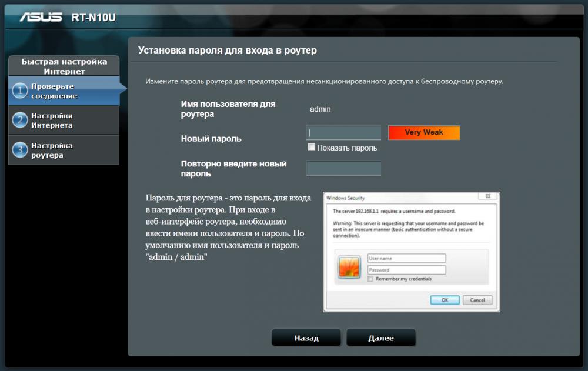The height and width of the screenshot is (371, 588).
Task: Click the step 2 number circle
Action: (x=20, y=121)
